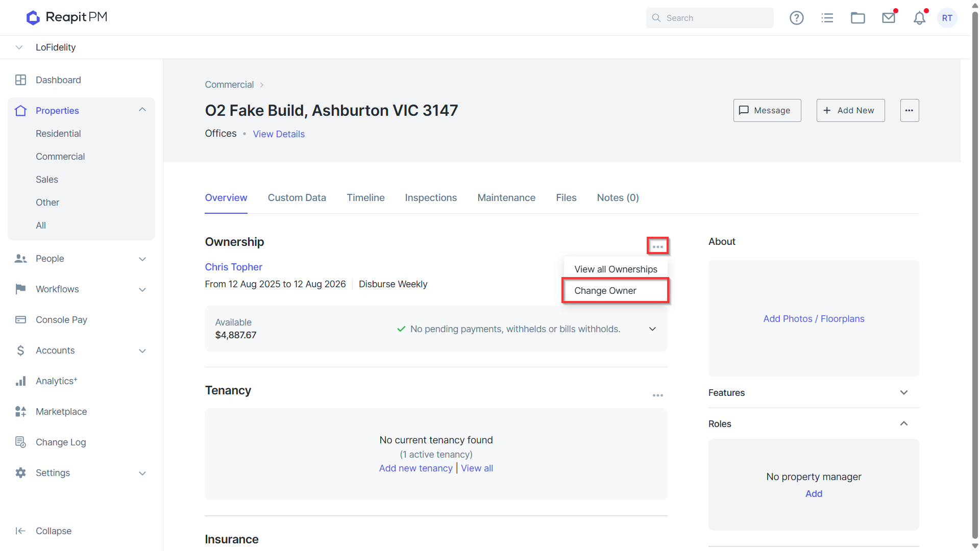Expand the Accounts sidebar section
The width and height of the screenshot is (980, 551).
point(142,350)
